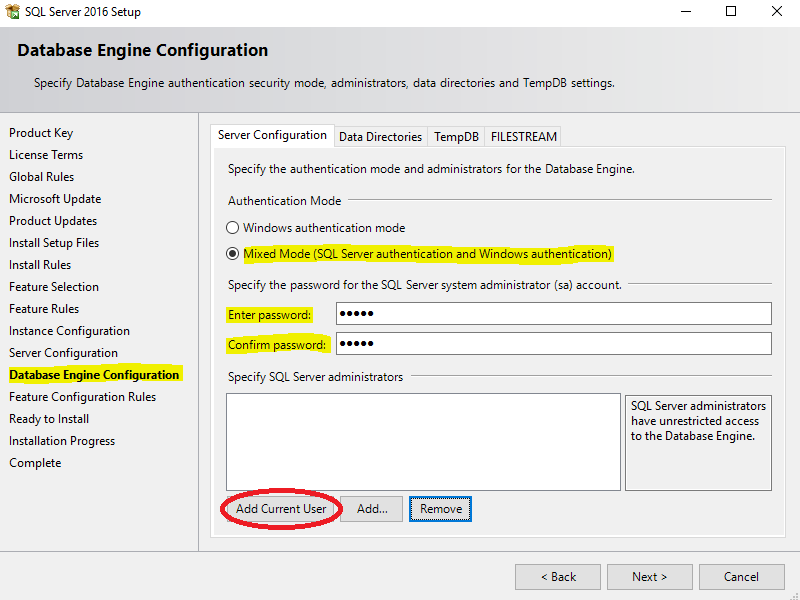Click the Add... button

(372, 509)
